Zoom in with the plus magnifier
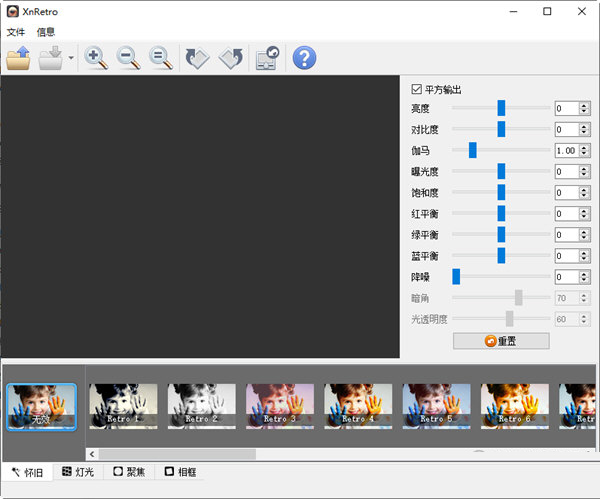 (x=96, y=58)
